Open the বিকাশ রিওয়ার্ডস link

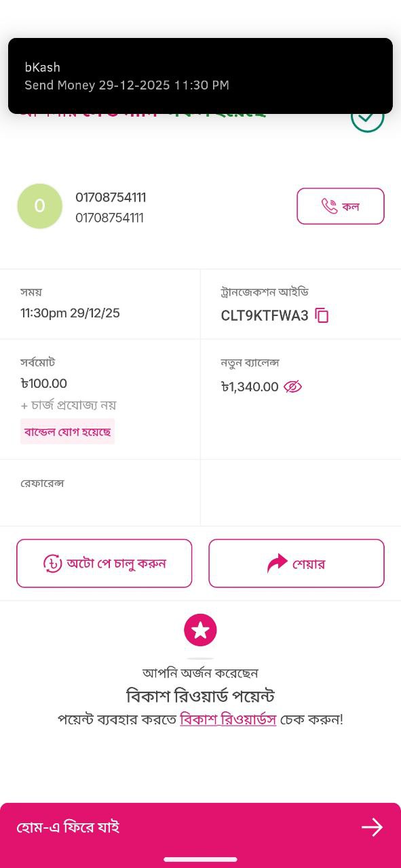tap(228, 719)
